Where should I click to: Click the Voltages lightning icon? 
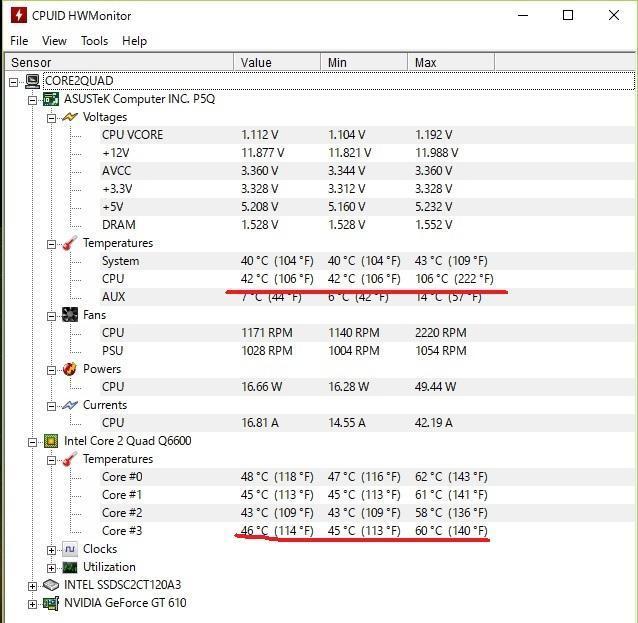pyautogui.click(x=70, y=117)
